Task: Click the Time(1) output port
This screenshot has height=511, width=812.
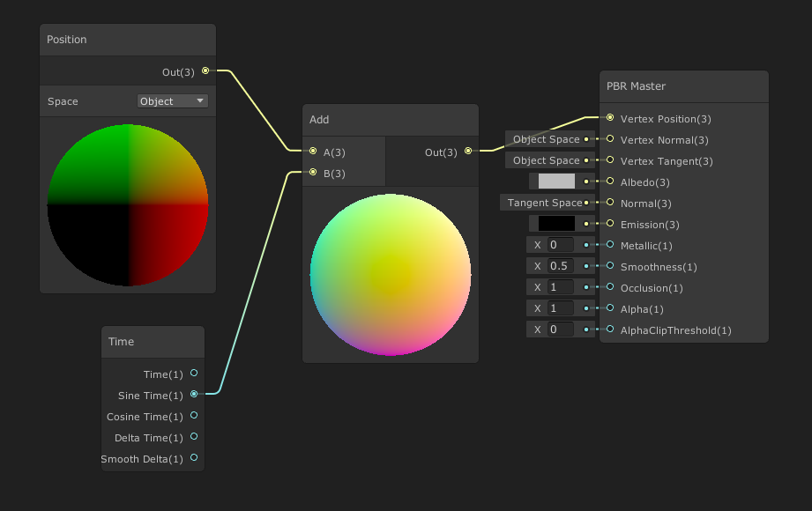Action: tap(194, 373)
